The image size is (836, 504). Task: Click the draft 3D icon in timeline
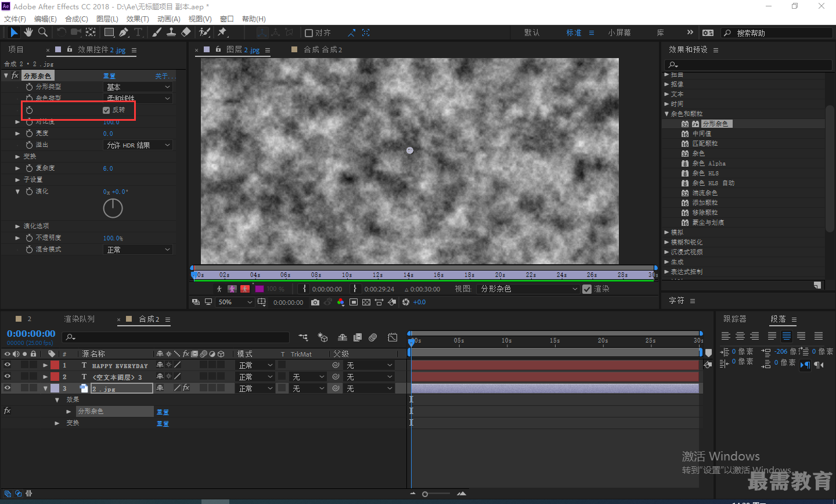(323, 337)
